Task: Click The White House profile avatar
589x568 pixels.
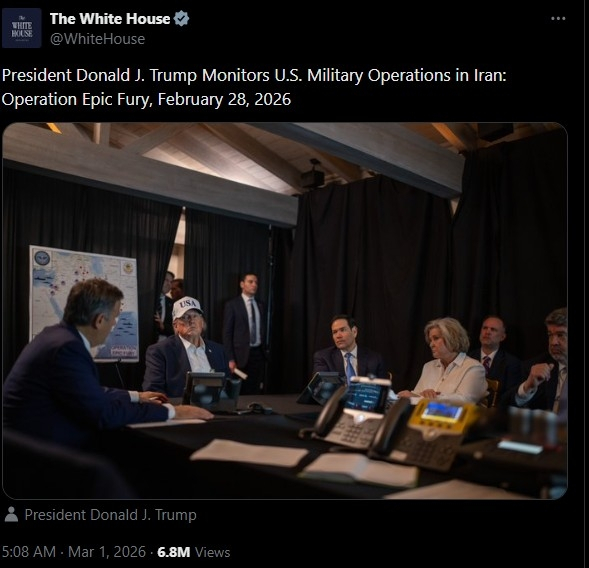Action: (21, 28)
